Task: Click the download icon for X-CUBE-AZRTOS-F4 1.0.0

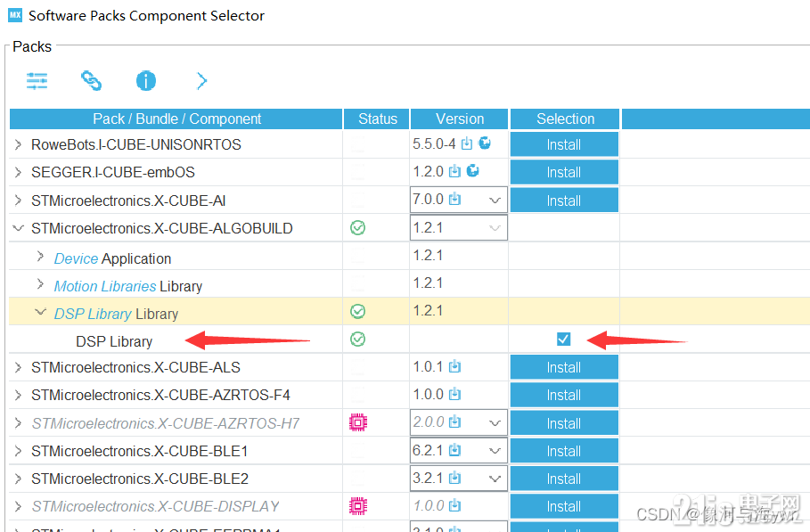Action: 454,395
